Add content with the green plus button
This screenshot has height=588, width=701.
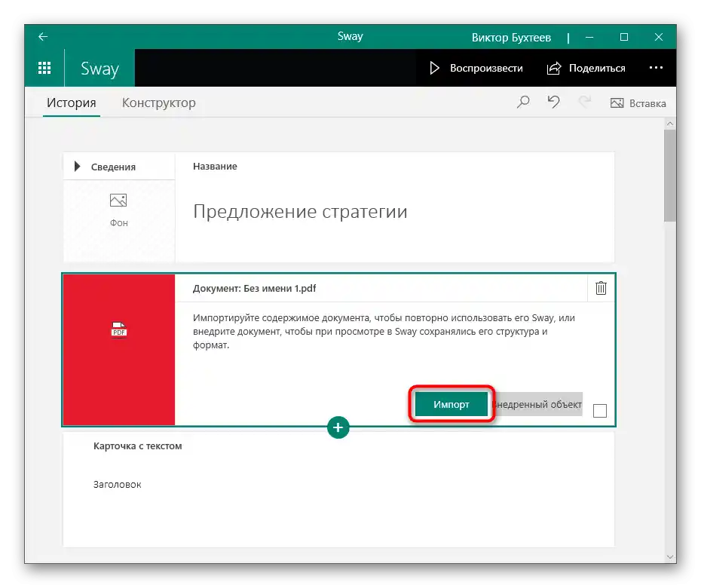338,427
